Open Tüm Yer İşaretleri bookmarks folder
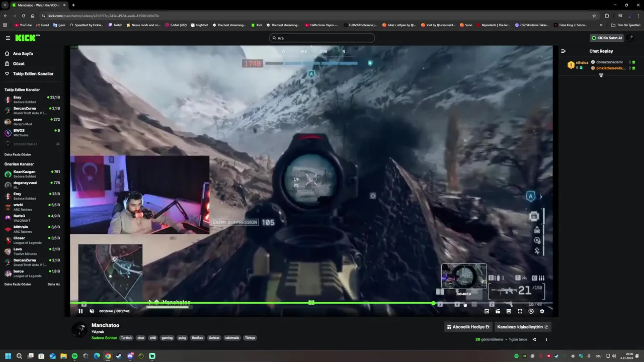This screenshot has height=362, width=644. click(x=626, y=25)
